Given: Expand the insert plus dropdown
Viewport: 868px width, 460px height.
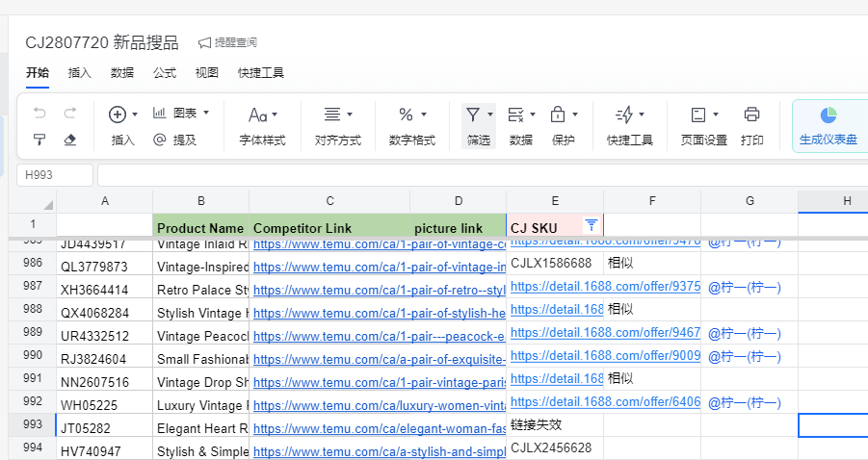Looking at the screenshot, I should [123, 115].
